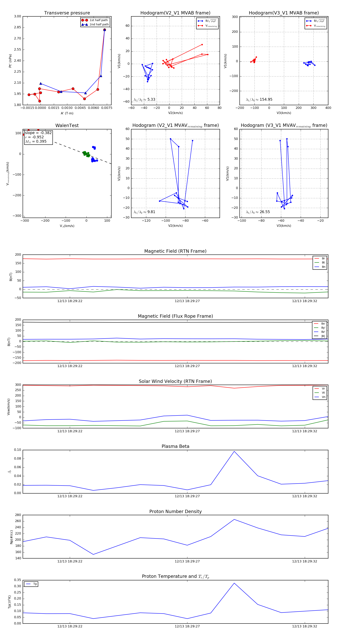Click the peak of the Proton Number Density curve
The height and width of the screenshot is (644, 351).
(x=234, y=519)
